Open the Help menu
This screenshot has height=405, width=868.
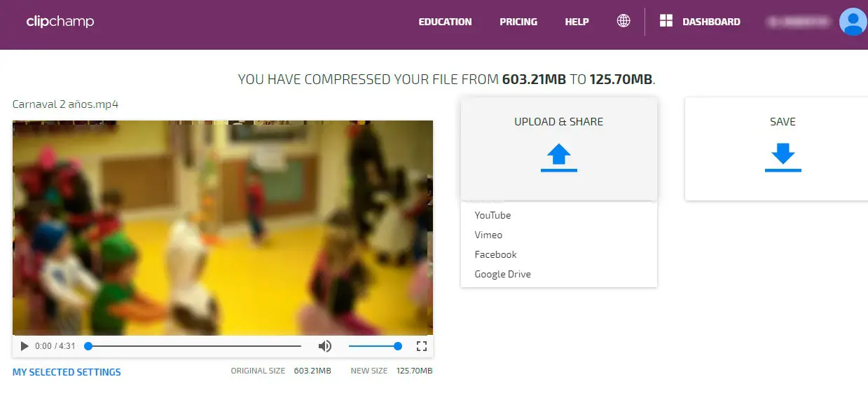[577, 22]
